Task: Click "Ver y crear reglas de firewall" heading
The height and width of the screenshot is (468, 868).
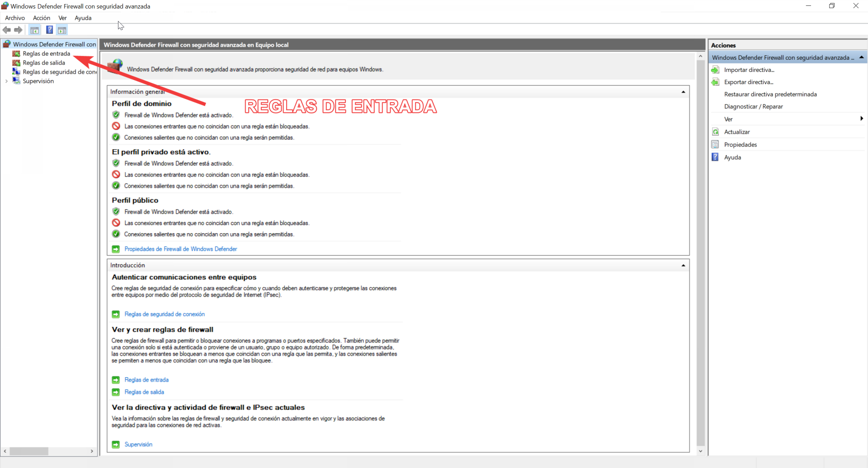Action: [162, 330]
